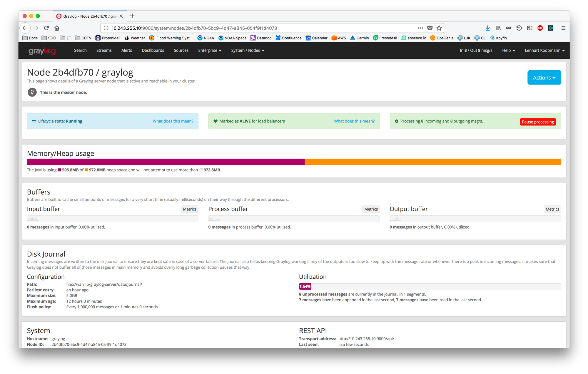
Task: Open the System / Nodes dropdown
Action: (248, 50)
